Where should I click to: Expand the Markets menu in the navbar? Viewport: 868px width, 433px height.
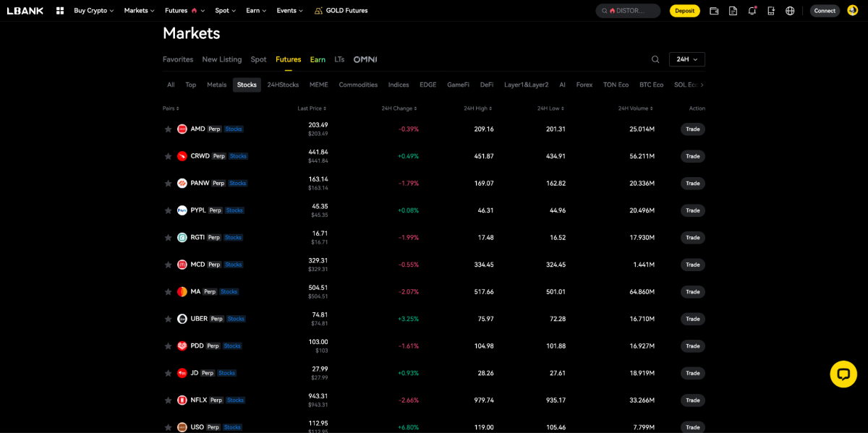click(138, 10)
